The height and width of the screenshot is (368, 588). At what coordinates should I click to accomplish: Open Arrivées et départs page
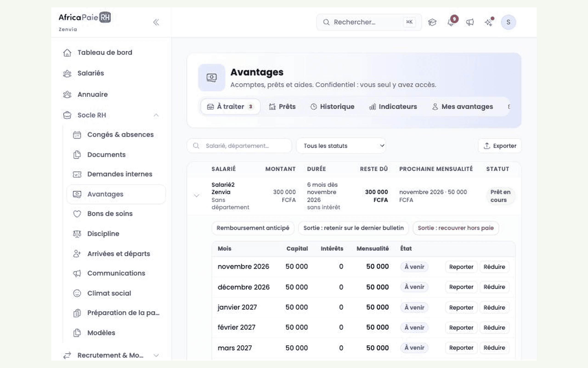click(111, 254)
